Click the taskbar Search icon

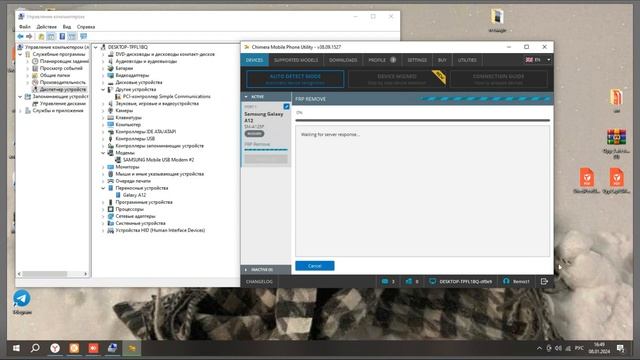point(36,348)
